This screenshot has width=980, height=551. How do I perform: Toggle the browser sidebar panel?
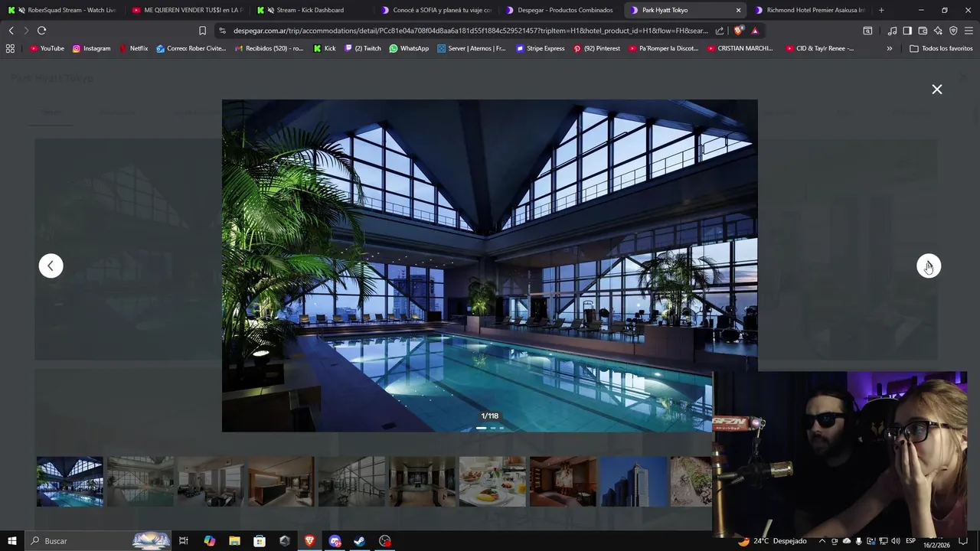pos(907,31)
